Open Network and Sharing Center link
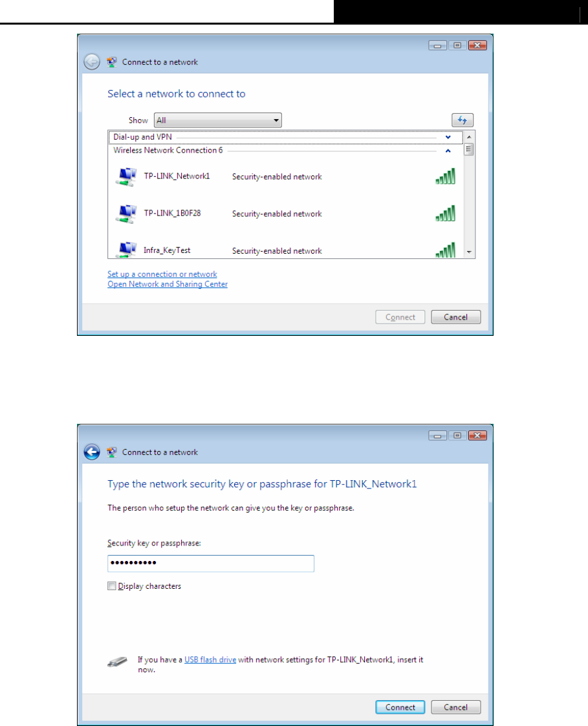The image size is (588, 726). pos(168,284)
